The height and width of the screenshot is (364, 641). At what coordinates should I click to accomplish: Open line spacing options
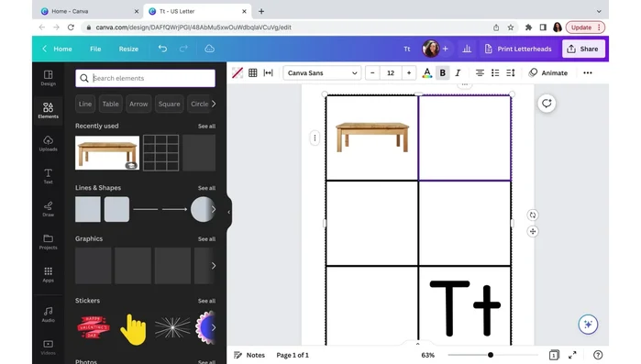point(511,72)
